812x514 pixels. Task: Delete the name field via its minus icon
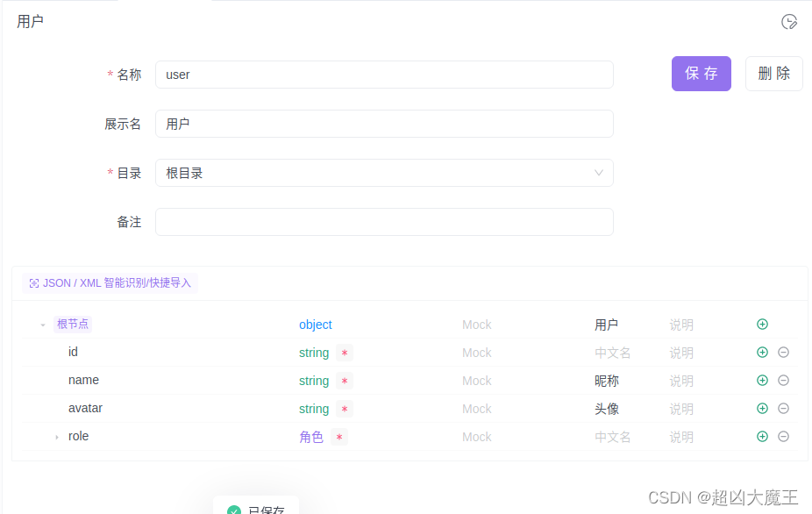coord(784,381)
